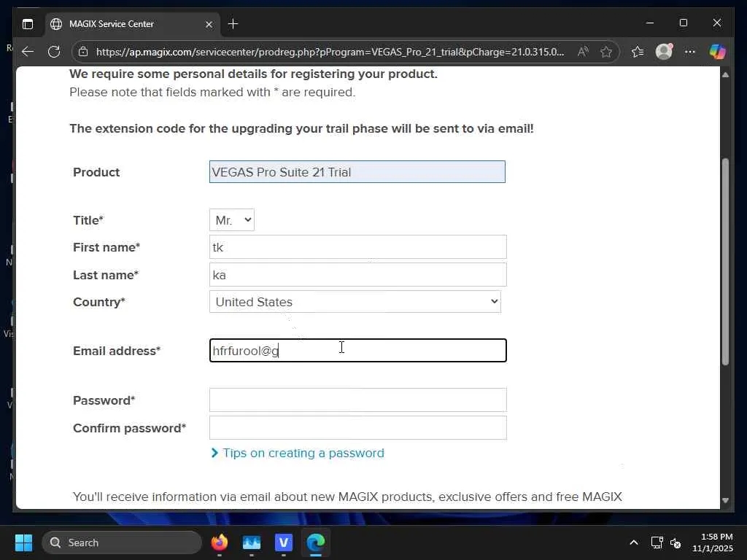Viewport: 747px width, 560px height.
Task: Click the page scrollbar down arrow
Action: click(x=725, y=500)
